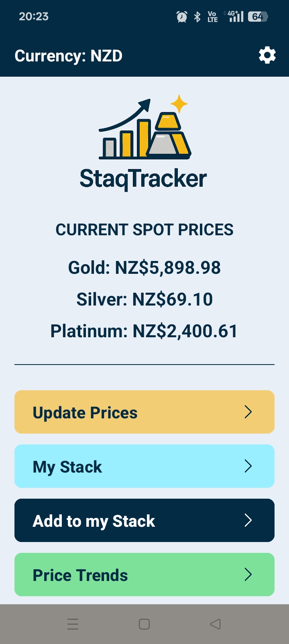Tap the chevron on Update Prices
Viewport: 289px width, 644px height.
(248, 412)
